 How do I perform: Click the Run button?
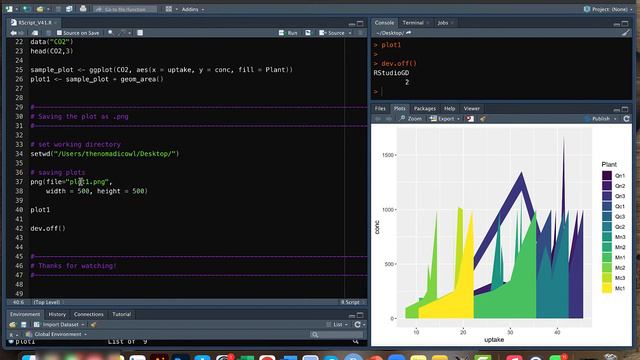point(288,33)
